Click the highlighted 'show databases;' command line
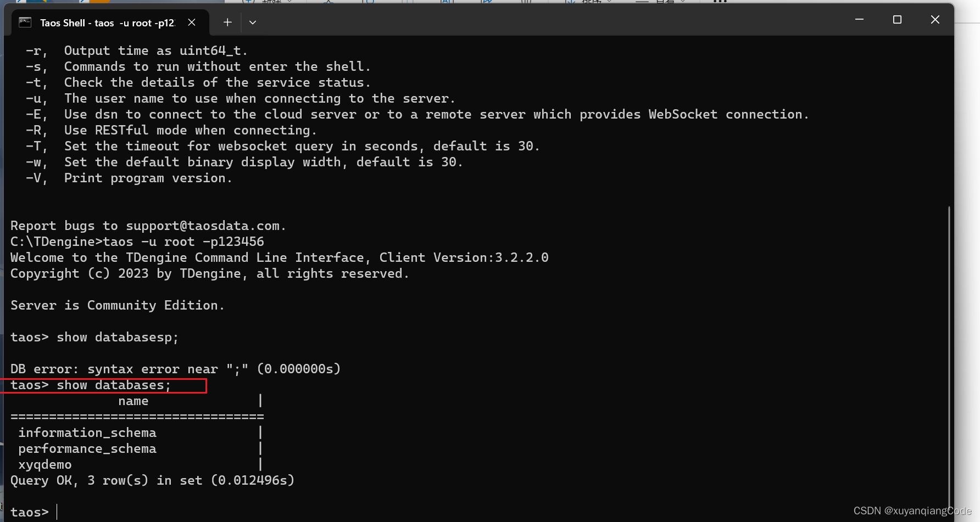The width and height of the screenshot is (980, 522). (91, 385)
